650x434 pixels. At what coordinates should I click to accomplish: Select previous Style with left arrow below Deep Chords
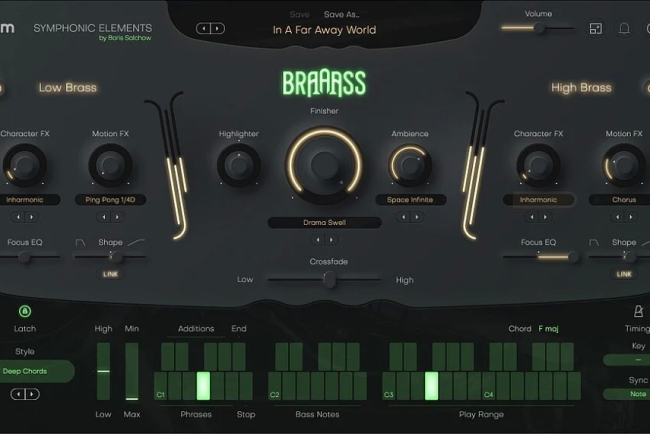[x=18, y=394]
